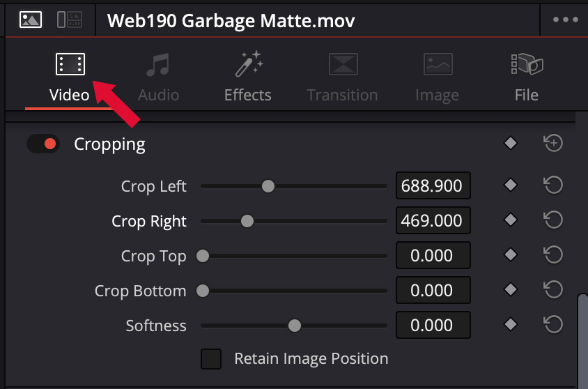Add keyframe for the Cropping section
588x389 pixels.
pyautogui.click(x=511, y=144)
